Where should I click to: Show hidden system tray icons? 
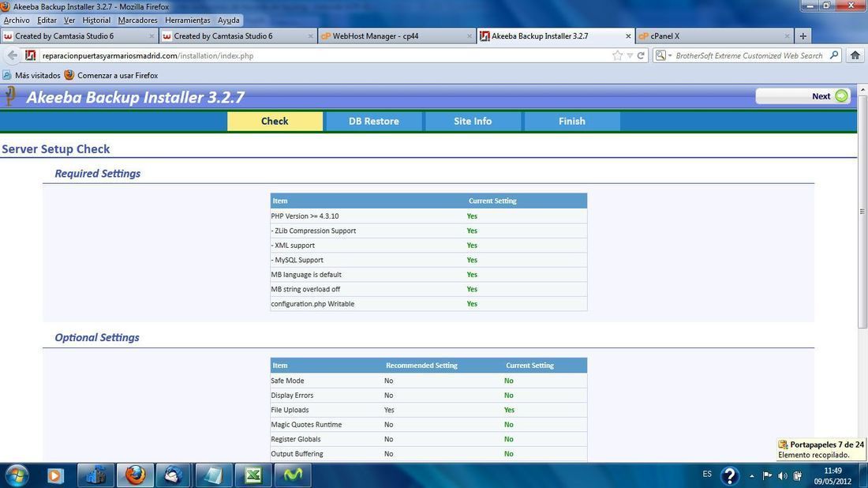coord(752,476)
